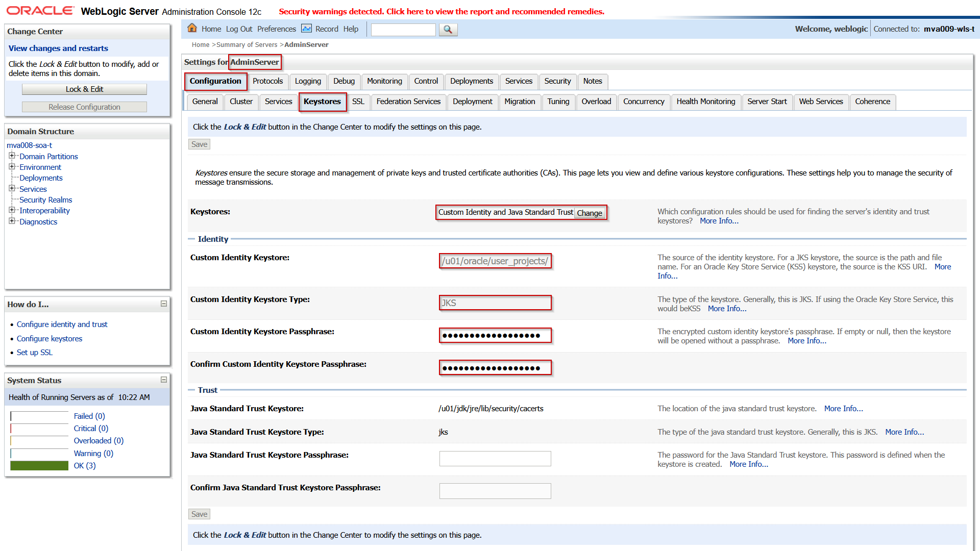Click the Record icon in toolbar
Image resolution: width=980 pixels, height=551 pixels.
click(306, 29)
